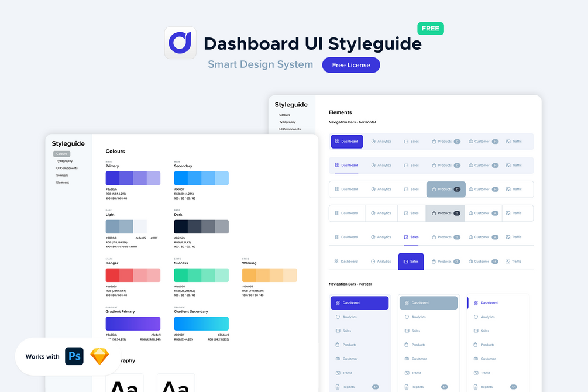Click Traffic icon under purple-text vertical Dashboard
Screen dimensions: 588x392
(476, 373)
